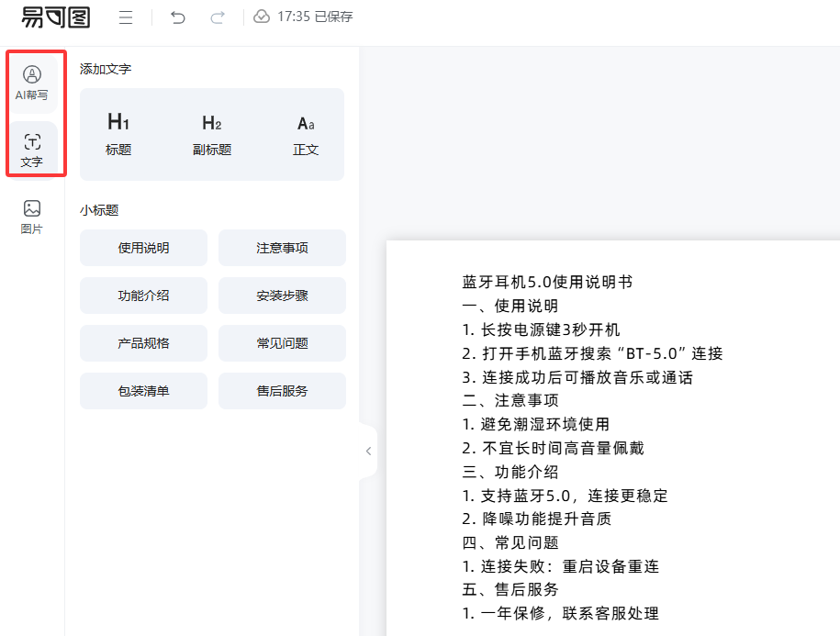Open the hamburger menu icon
This screenshot has width=840, height=636.
click(x=126, y=17)
